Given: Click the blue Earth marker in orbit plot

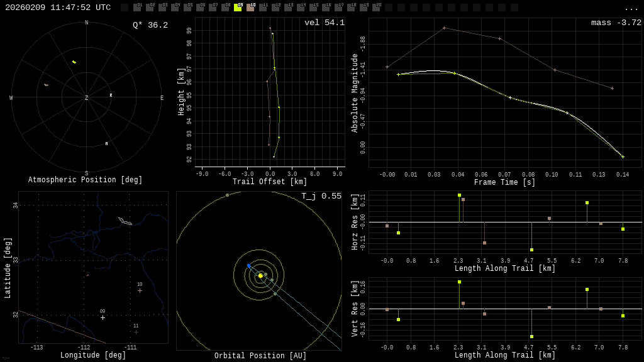Looking at the screenshot, I should [249, 266].
